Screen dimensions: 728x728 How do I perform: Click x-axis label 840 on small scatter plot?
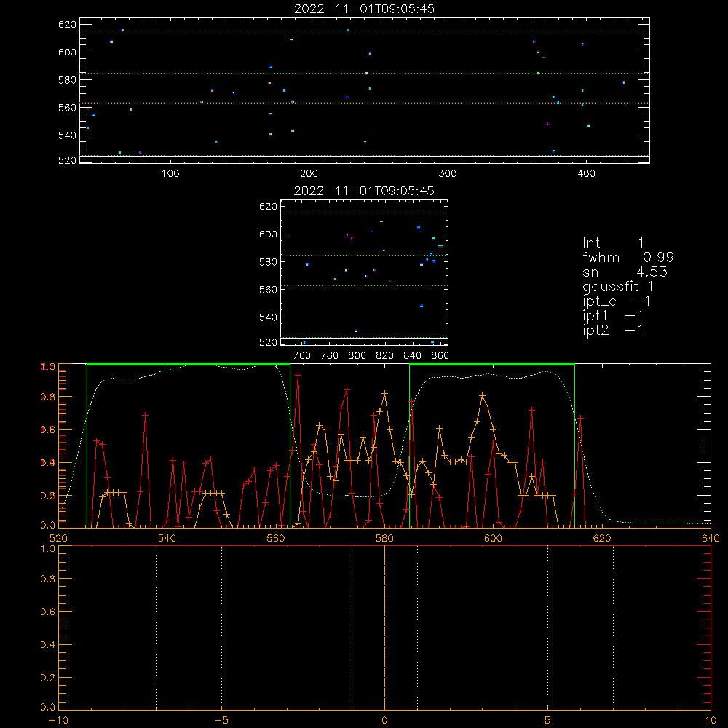coord(412,356)
